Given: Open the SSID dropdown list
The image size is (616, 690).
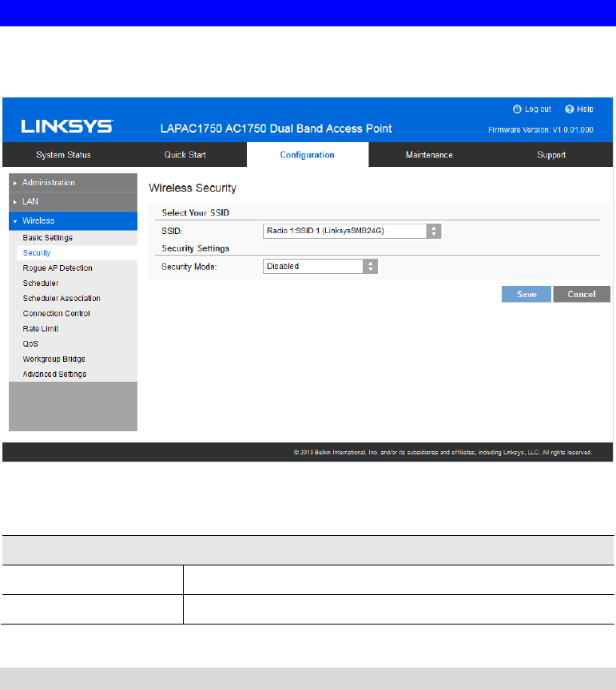Looking at the screenshot, I should click(x=352, y=231).
